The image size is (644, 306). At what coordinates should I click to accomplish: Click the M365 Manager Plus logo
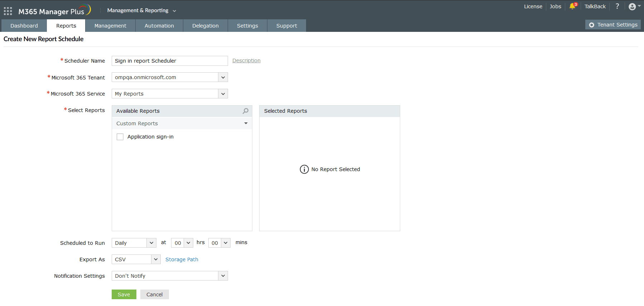pos(54,10)
